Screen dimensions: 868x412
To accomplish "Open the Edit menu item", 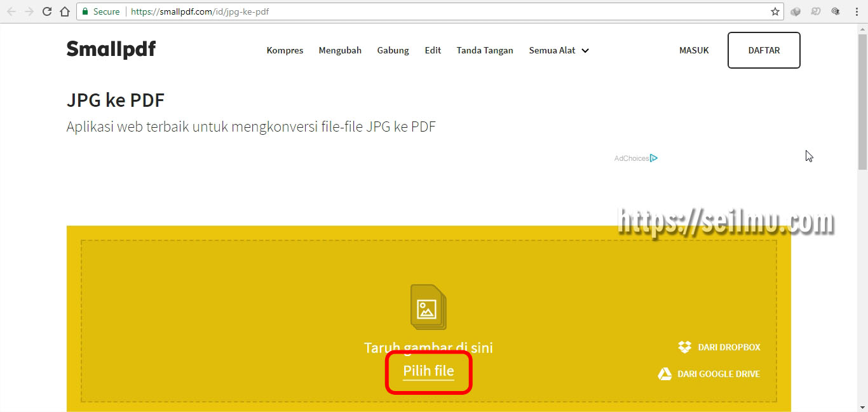I will point(433,50).
